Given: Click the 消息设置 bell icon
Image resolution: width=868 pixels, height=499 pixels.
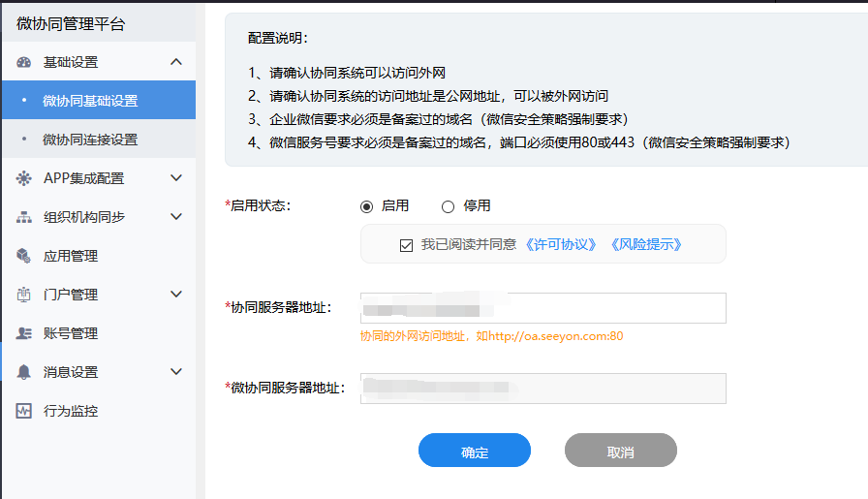Looking at the screenshot, I should coord(24,372).
